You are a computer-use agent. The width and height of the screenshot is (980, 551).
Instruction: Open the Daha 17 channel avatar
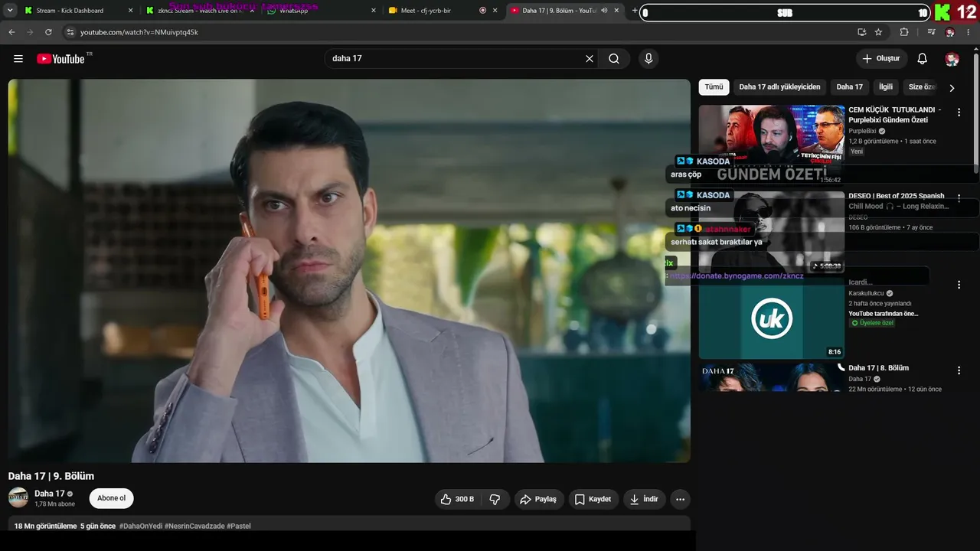tap(18, 497)
